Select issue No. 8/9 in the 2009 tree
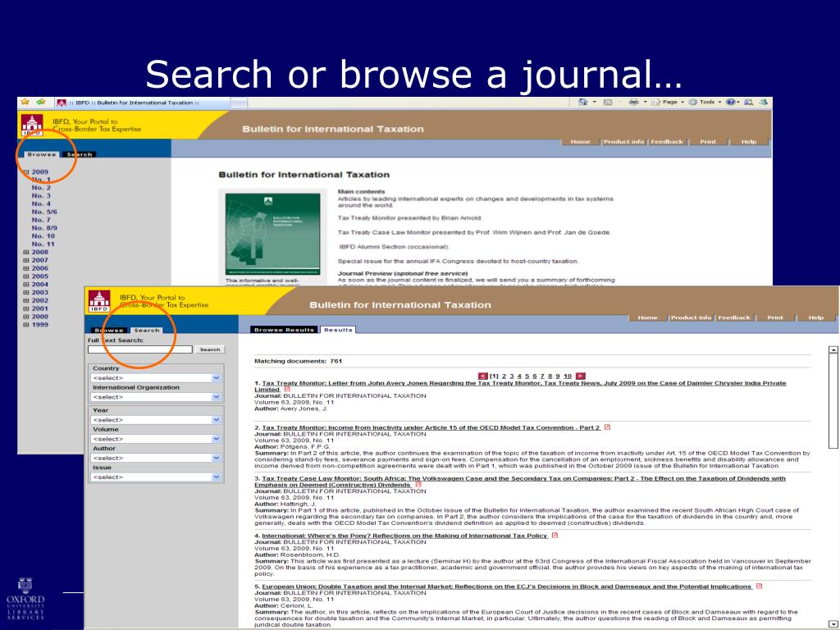 pos(44,228)
